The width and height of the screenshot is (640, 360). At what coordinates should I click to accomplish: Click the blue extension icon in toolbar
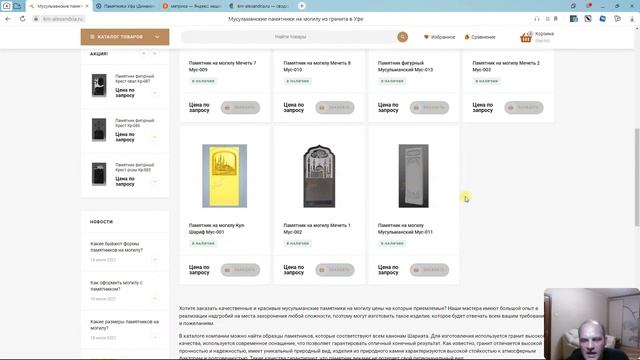[x=602, y=19]
